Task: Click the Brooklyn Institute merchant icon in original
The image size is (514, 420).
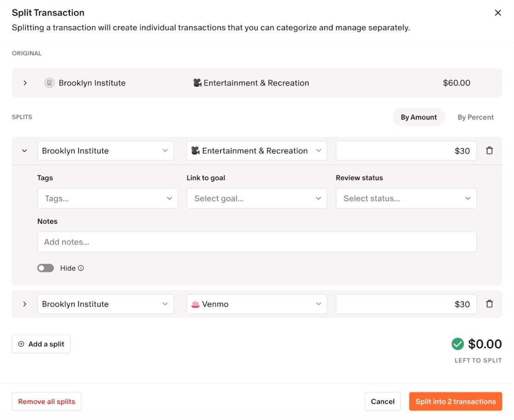Action: 49,83
